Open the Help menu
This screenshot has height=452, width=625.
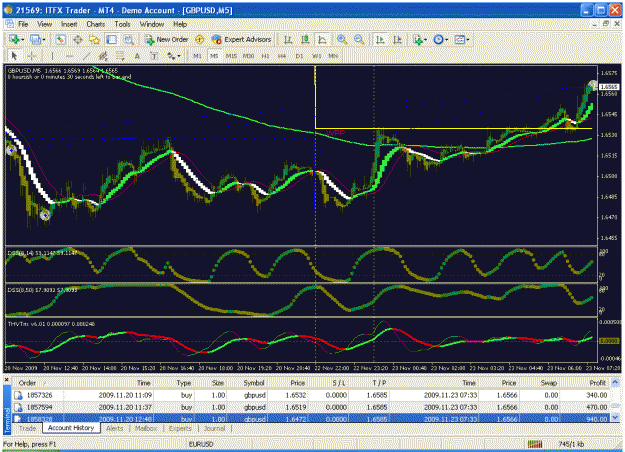pyautogui.click(x=180, y=24)
